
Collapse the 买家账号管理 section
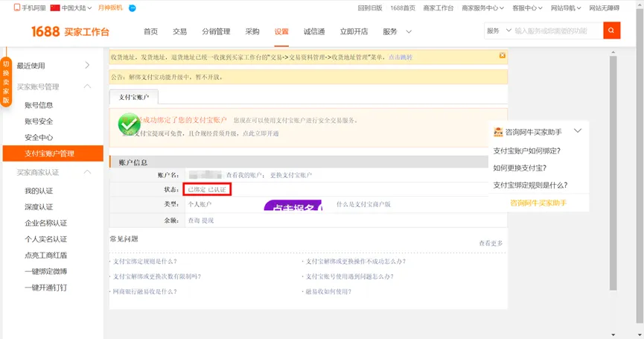tap(87, 86)
